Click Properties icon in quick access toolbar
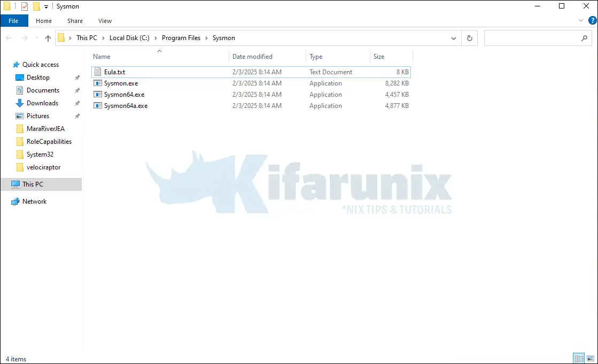The width and height of the screenshot is (598, 364). tap(25, 6)
